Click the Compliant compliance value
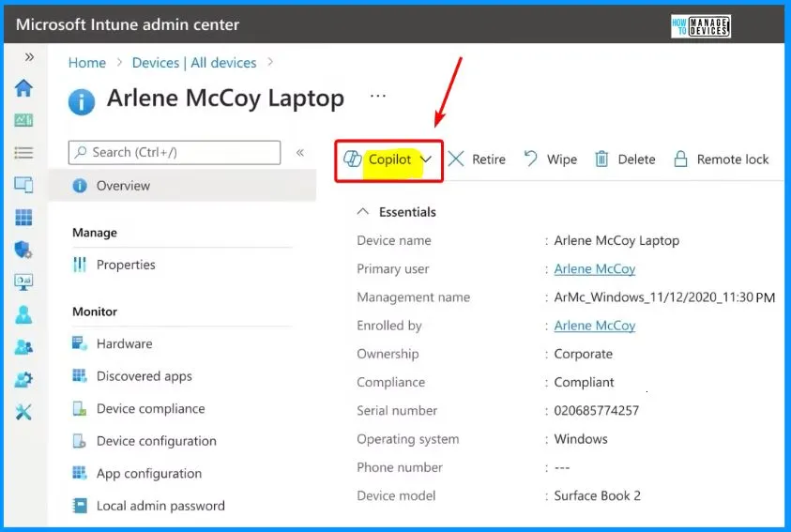Screen dimensions: 791x532 pos(584,382)
